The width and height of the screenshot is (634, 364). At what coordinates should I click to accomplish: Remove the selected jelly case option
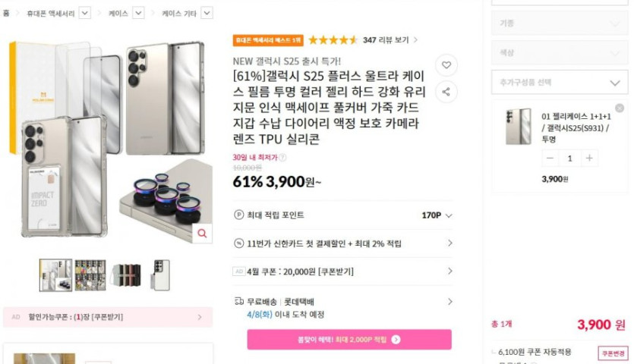(620, 108)
